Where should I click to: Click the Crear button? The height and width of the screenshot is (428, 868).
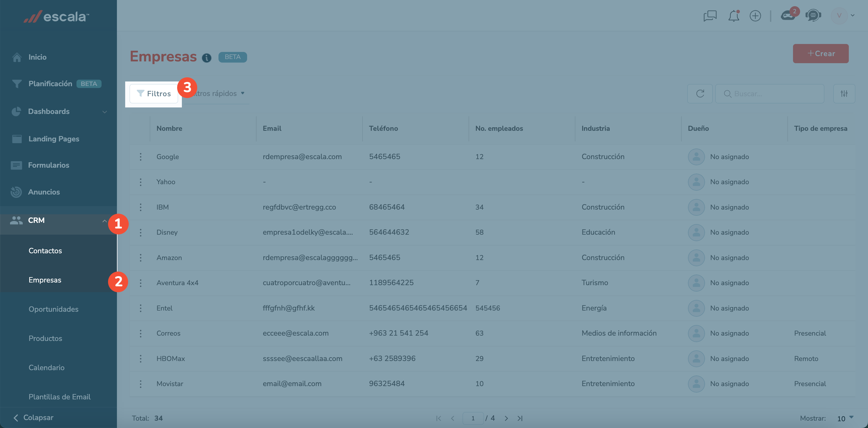[x=820, y=54]
